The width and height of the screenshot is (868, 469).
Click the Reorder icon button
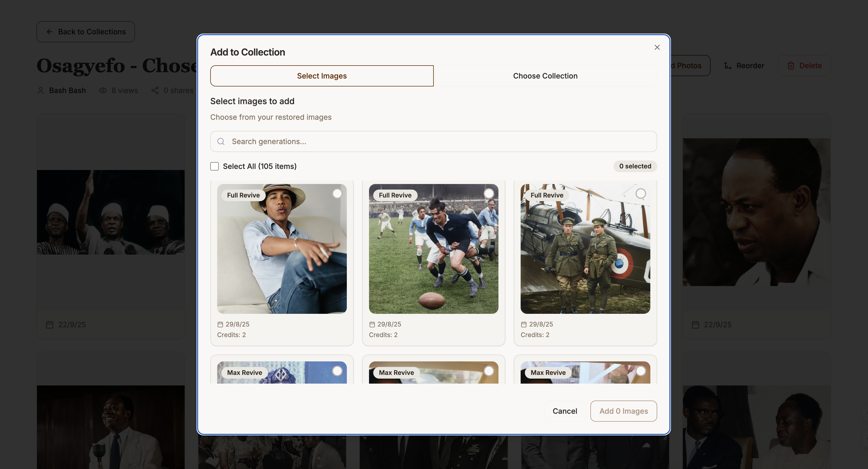pos(727,66)
